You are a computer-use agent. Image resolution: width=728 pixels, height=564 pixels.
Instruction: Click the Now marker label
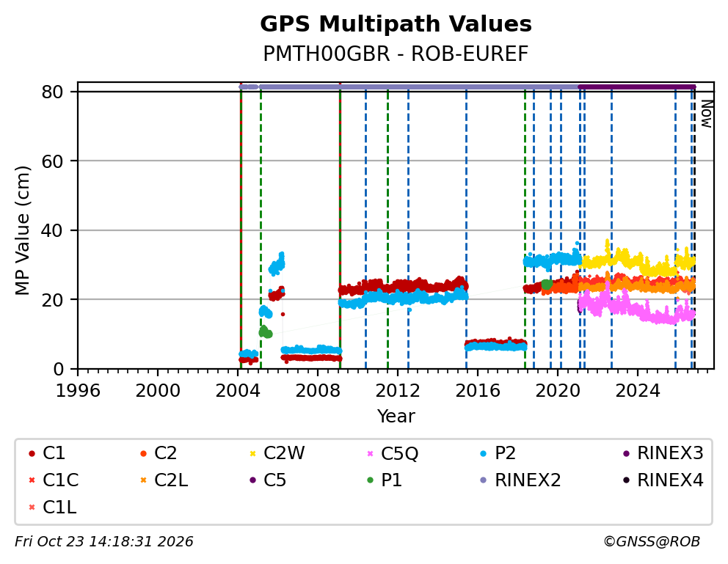click(706, 114)
